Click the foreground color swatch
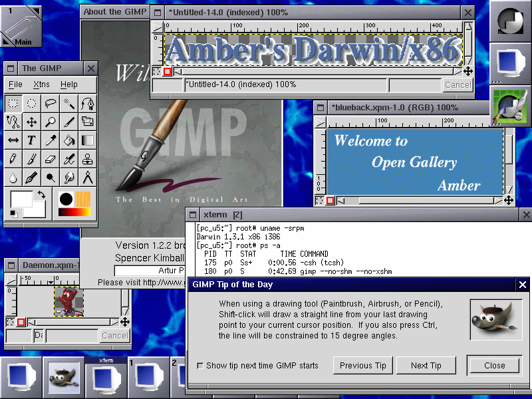The image size is (532, 399). coord(21,198)
